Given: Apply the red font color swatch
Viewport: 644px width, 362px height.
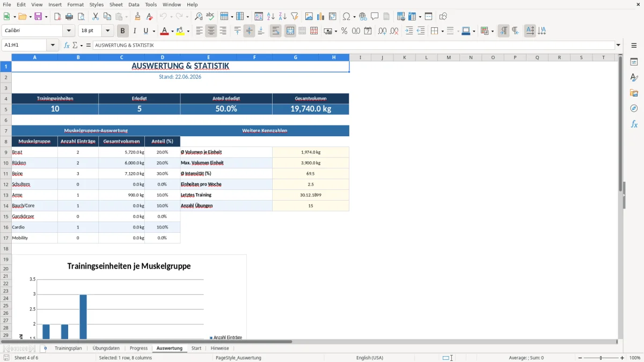Looking at the screenshot, I should coord(164,31).
